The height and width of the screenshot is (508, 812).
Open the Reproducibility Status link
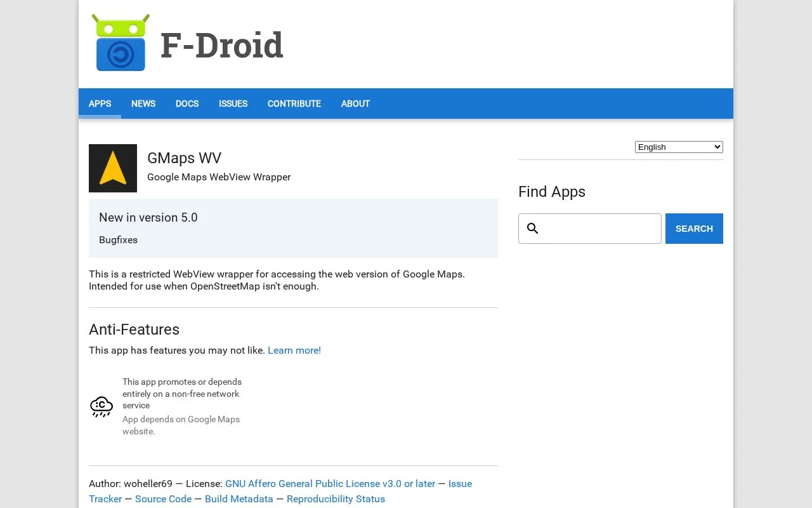pyautogui.click(x=336, y=499)
